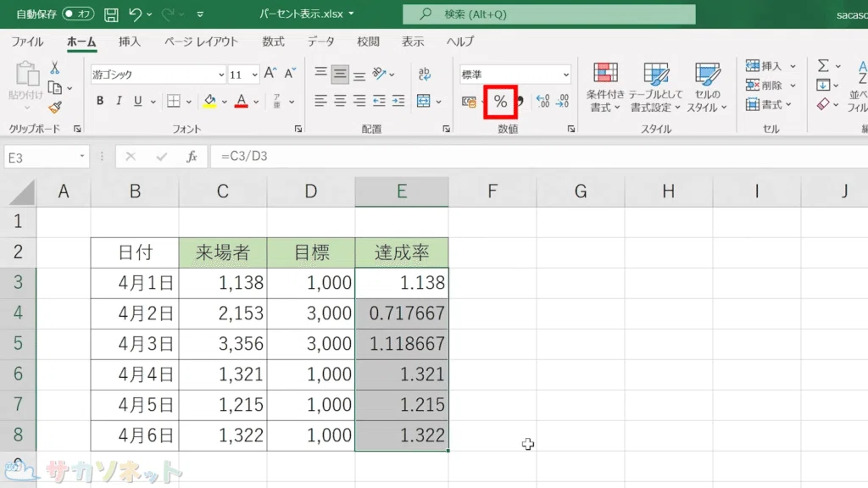Viewport: 868px width, 488px height.
Task: Open the ファイル tab
Action: point(27,42)
